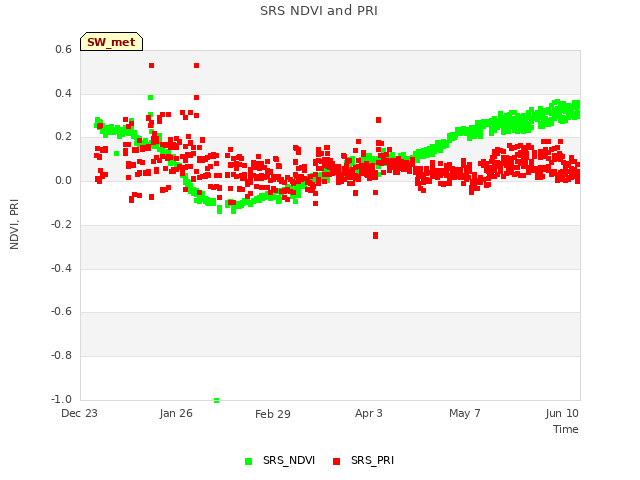Click the Feb 29 x-axis label

pyautogui.click(x=273, y=414)
